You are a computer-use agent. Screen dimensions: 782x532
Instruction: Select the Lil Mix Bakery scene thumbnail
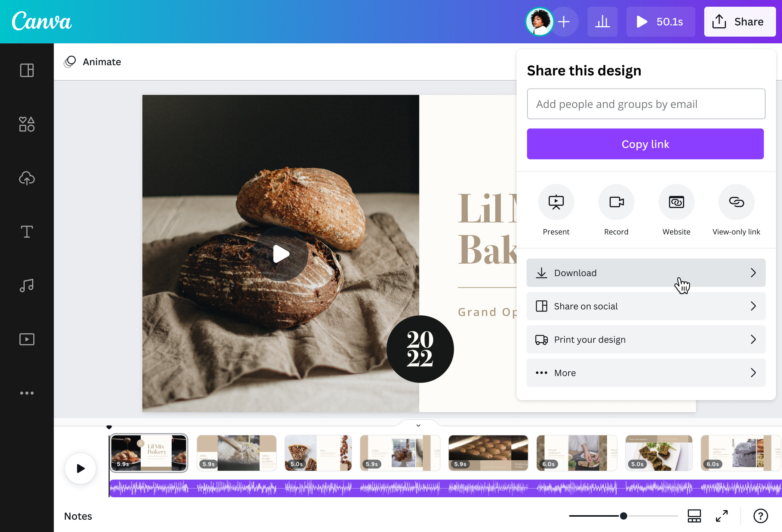point(149,453)
